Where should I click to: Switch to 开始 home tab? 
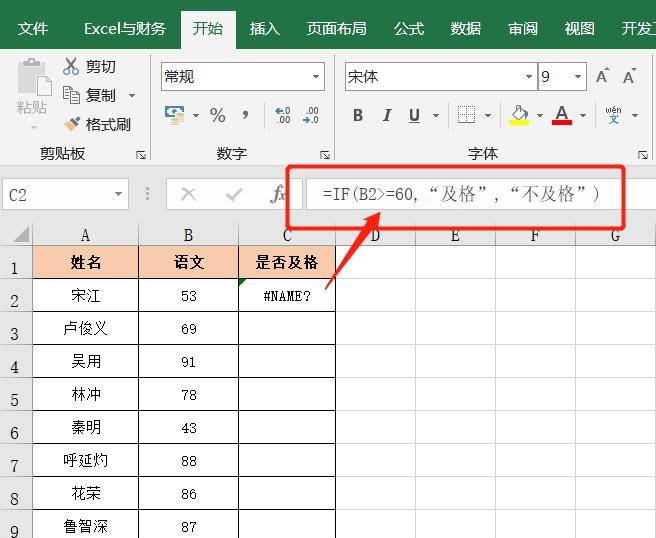click(x=208, y=29)
